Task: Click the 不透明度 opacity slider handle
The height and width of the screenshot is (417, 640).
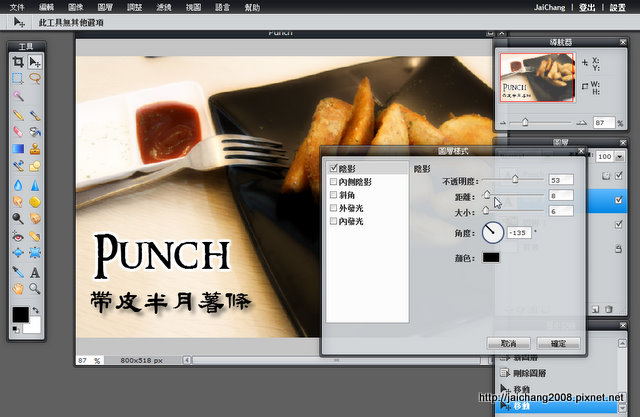Action: [x=515, y=179]
